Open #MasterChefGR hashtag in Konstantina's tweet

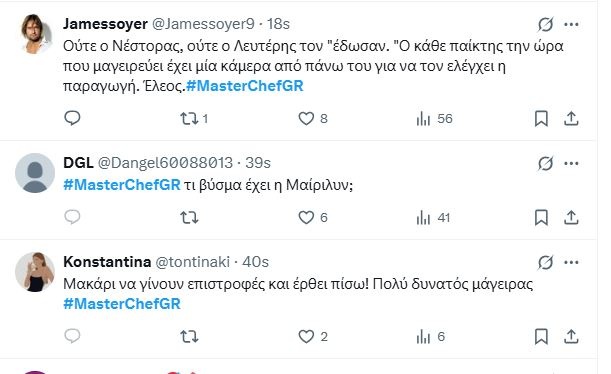point(122,304)
